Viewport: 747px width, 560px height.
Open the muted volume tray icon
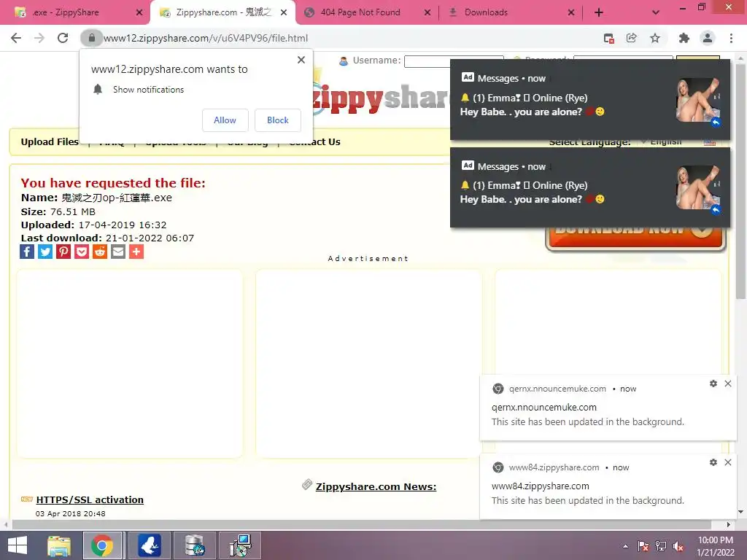[678, 546]
